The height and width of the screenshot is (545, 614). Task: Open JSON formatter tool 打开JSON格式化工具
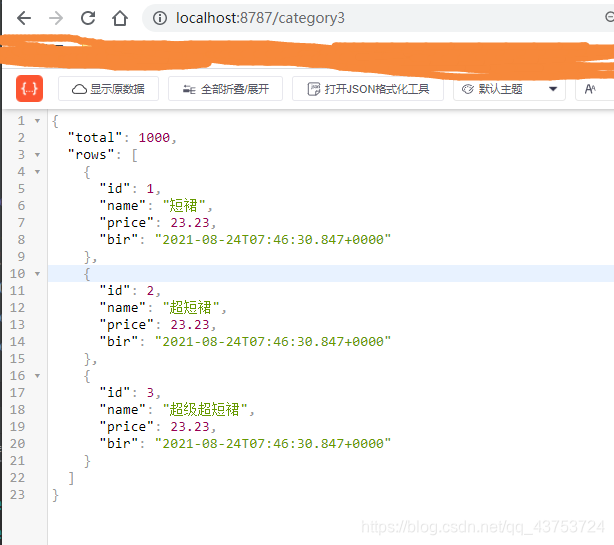pos(368,89)
